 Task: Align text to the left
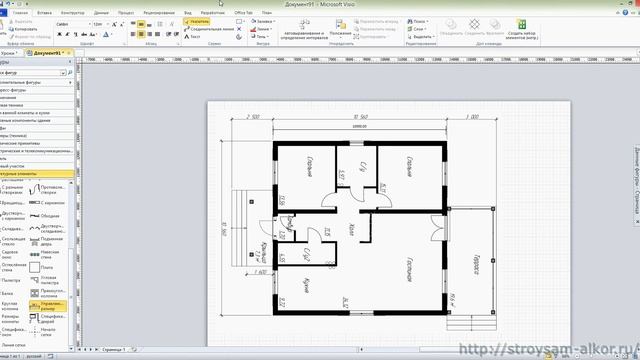(133, 35)
